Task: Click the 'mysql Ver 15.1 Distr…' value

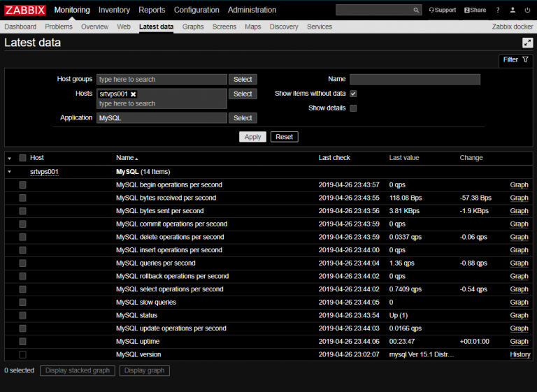Action: coord(422,355)
